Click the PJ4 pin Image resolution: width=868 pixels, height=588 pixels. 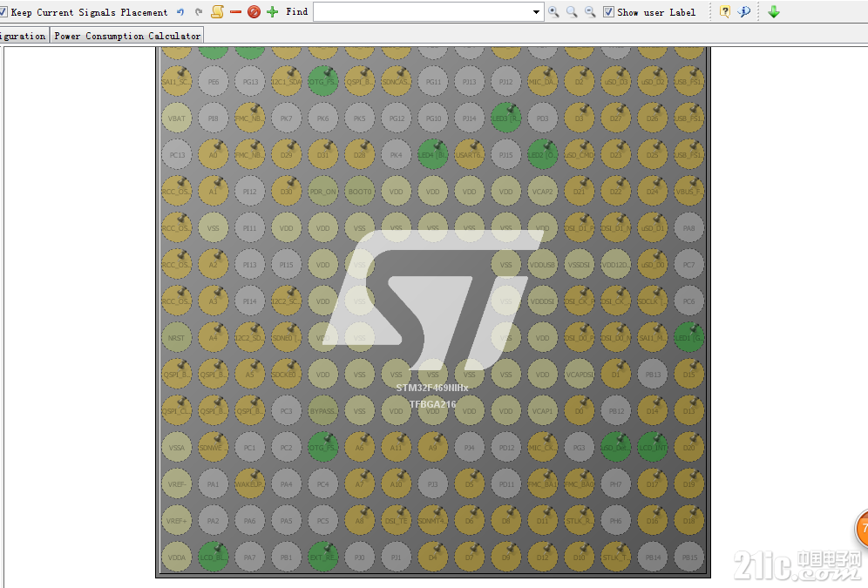click(x=470, y=448)
